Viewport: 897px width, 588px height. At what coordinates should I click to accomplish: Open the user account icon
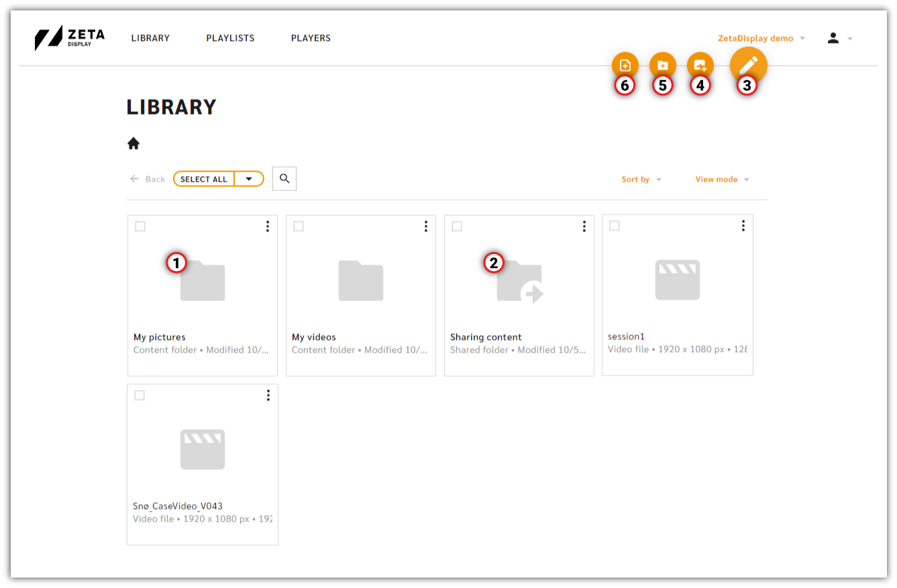(834, 38)
